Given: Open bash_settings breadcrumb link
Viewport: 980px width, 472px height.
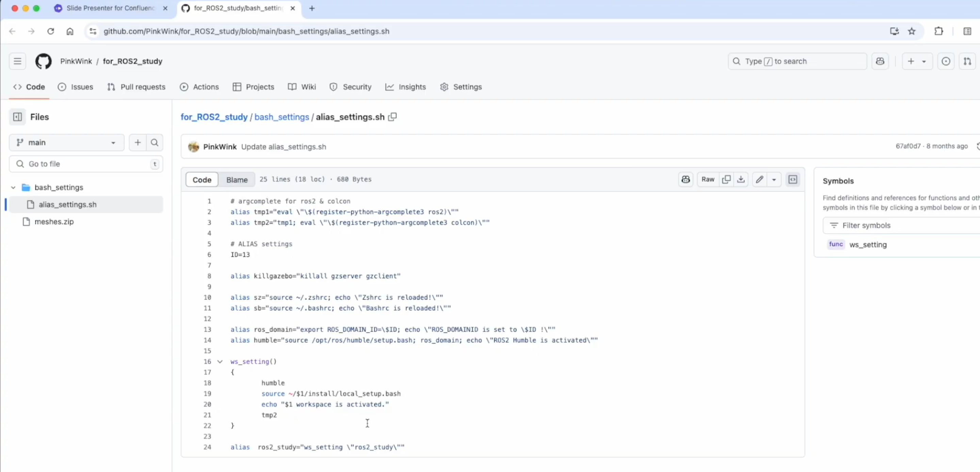Looking at the screenshot, I should pos(281,117).
